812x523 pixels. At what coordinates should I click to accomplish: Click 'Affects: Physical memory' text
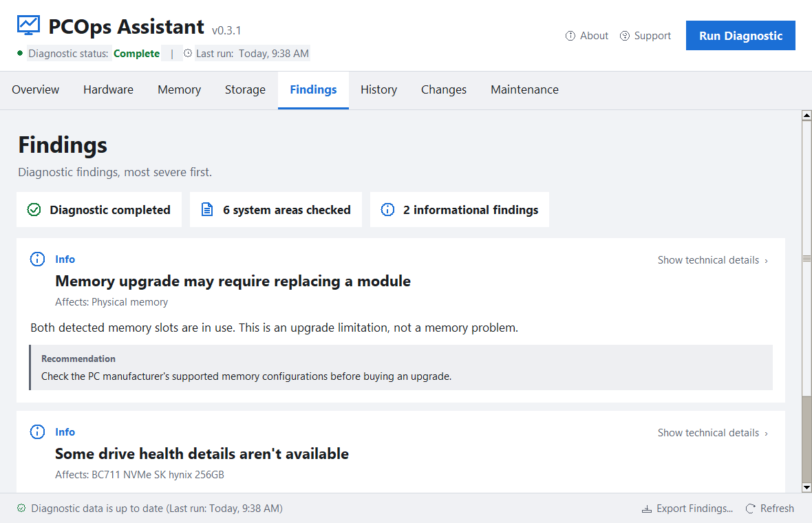pos(112,302)
